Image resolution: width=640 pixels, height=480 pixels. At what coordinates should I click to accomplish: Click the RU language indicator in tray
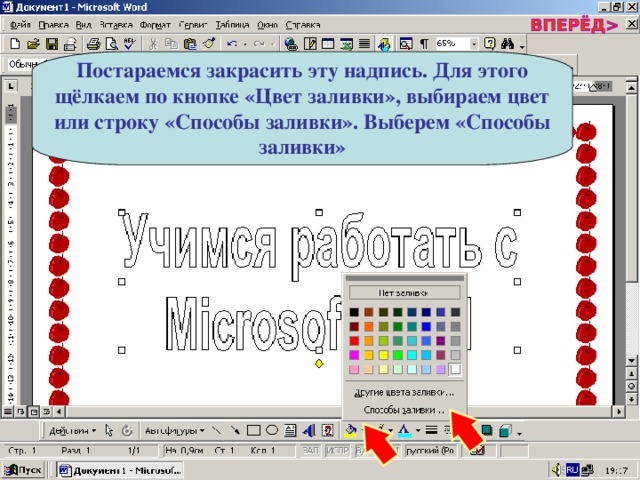click(572, 470)
